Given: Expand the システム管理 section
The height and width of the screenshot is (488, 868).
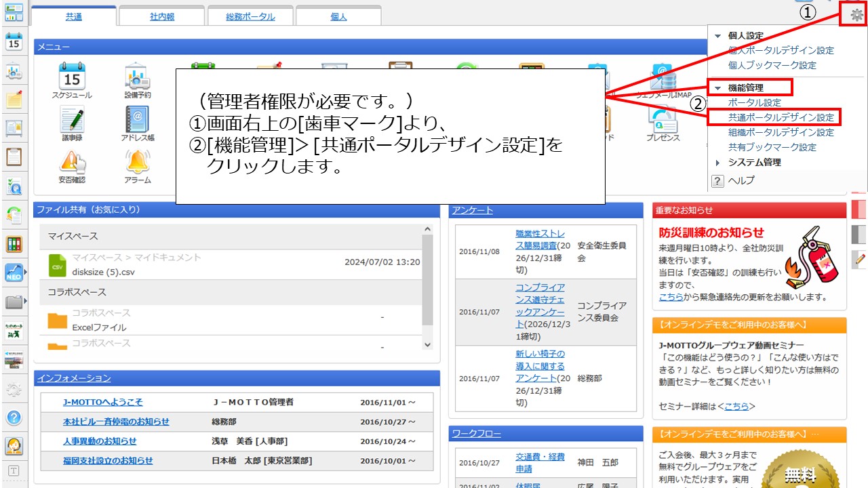Looking at the screenshot, I should 718,163.
